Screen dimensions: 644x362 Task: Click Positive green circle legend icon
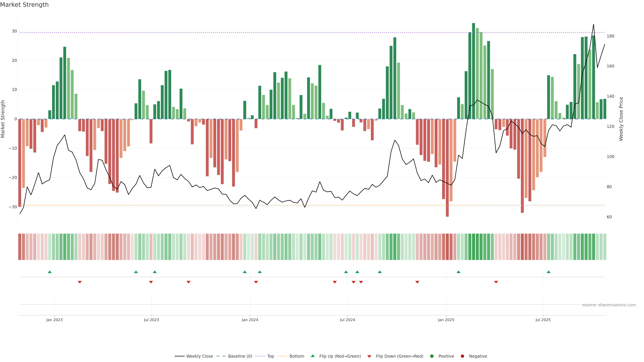[x=432, y=356]
